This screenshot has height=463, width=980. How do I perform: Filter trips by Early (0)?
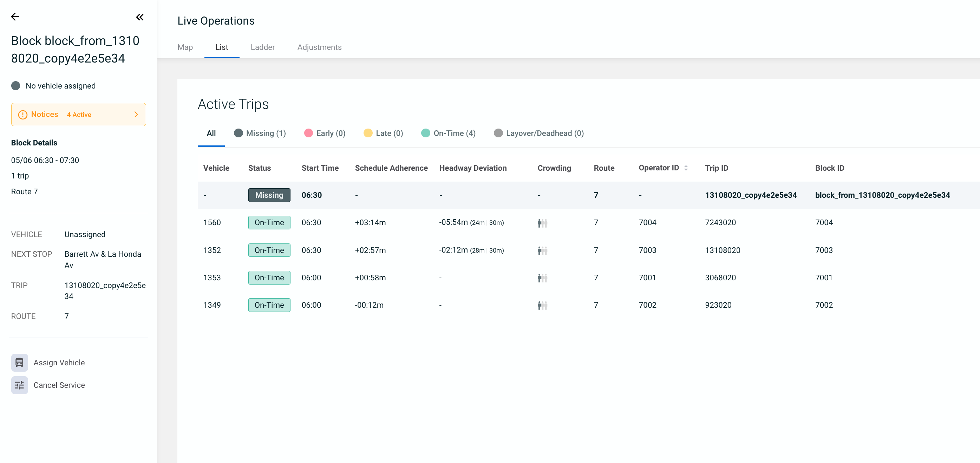point(325,133)
